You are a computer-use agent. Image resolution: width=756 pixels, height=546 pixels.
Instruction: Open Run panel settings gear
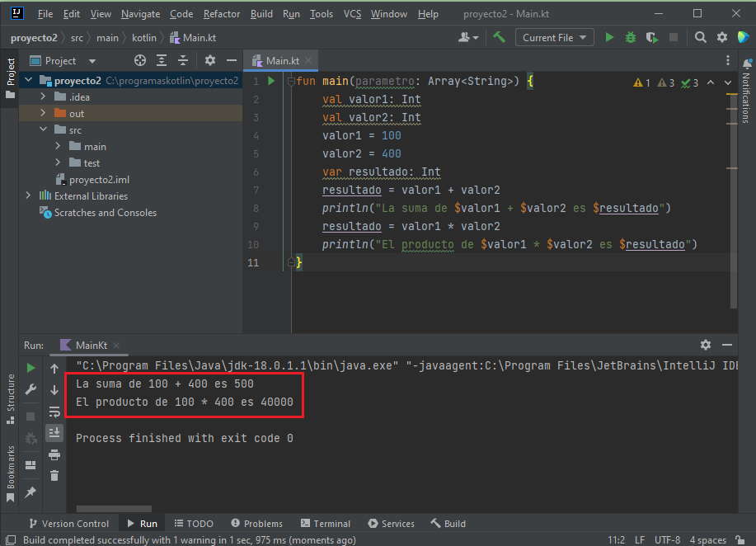(x=706, y=345)
